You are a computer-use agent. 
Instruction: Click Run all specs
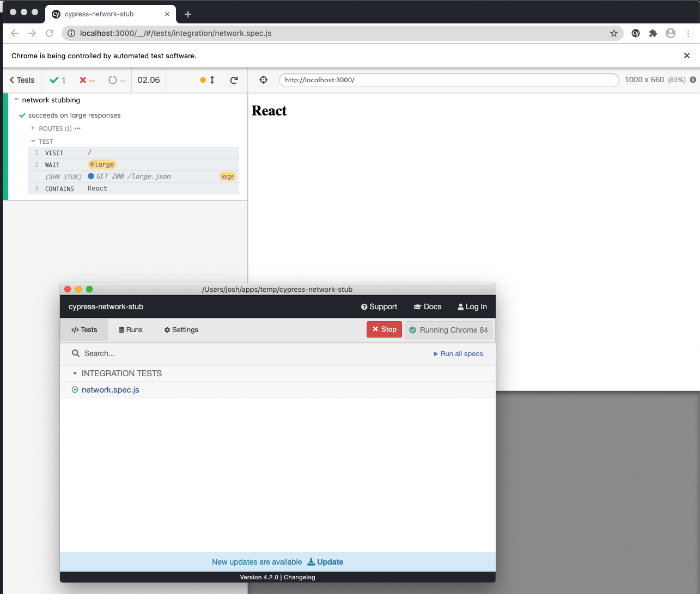(458, 354)
